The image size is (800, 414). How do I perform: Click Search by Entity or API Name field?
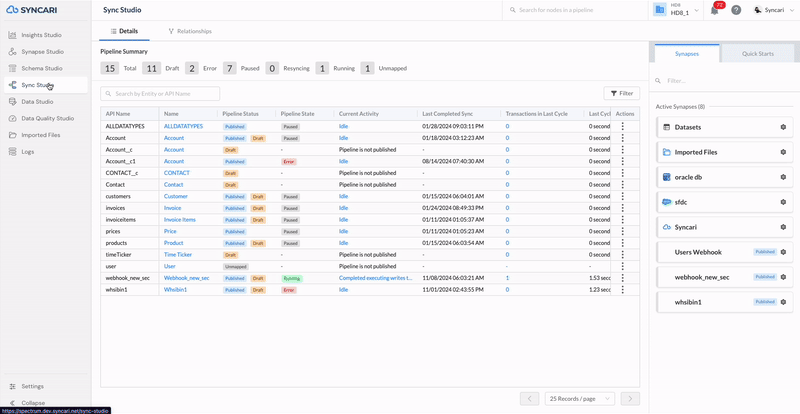(x=160, y=94)
